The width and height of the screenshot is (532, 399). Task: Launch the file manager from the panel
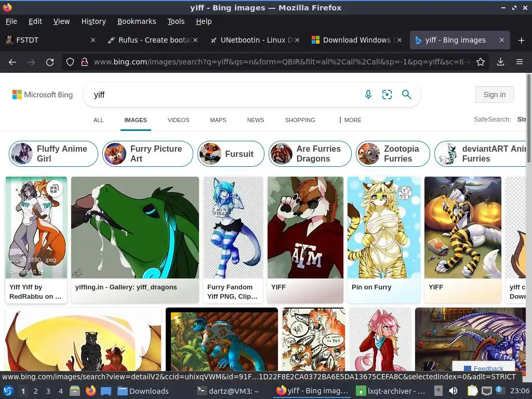[75, 391]
